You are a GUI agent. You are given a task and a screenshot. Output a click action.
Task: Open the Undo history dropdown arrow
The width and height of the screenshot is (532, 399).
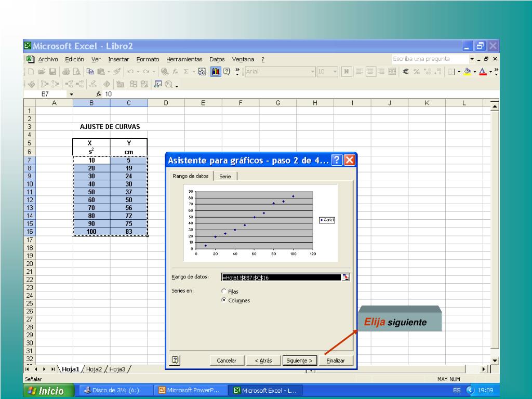point(138,72)
